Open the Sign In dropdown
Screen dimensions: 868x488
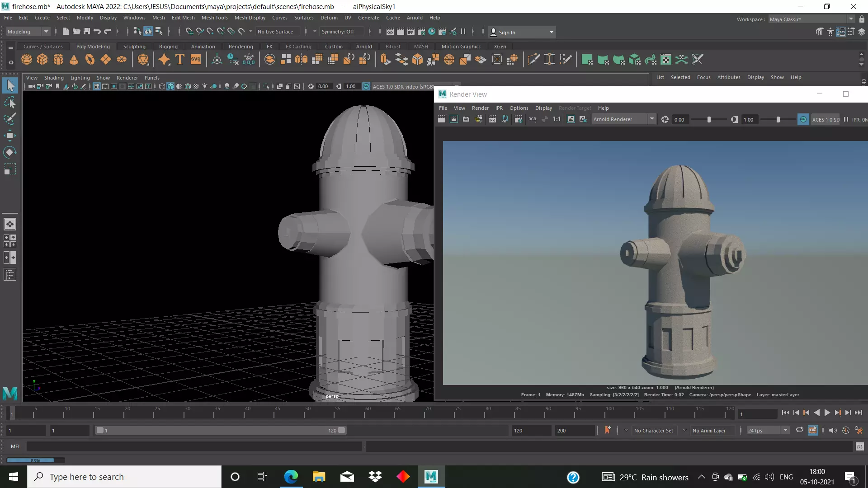[523, 32]
